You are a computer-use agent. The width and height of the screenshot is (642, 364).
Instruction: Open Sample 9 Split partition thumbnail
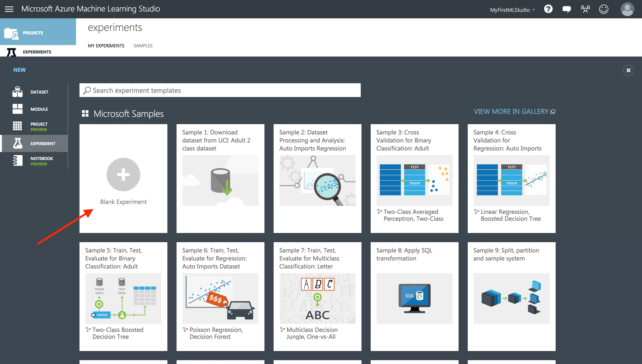pyautogui.click(x=511, y=298)
